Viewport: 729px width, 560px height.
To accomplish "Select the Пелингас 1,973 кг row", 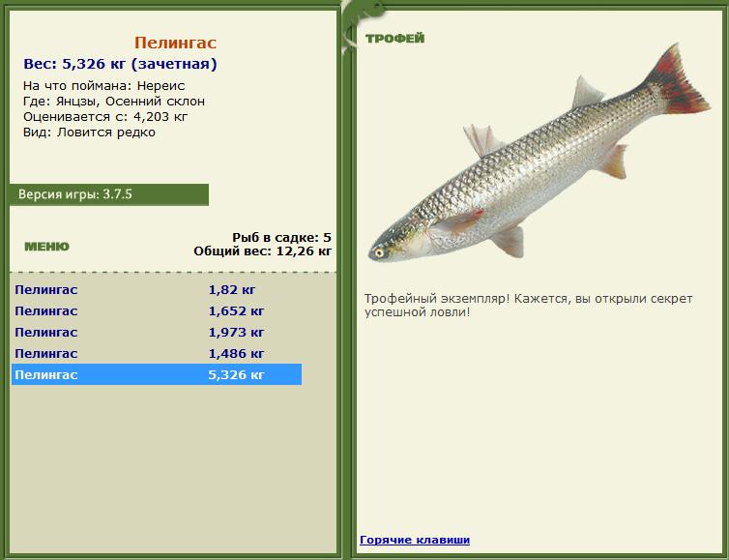I will pos(157,333).
